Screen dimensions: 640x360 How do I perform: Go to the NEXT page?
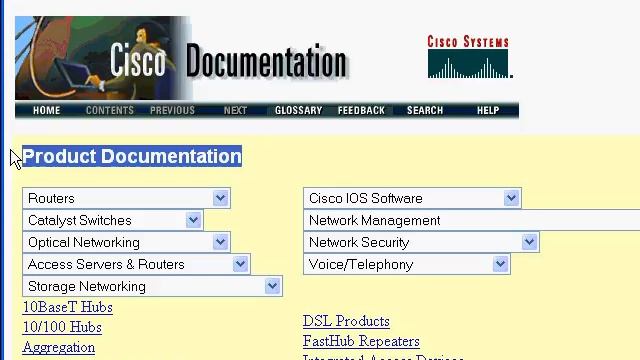[x=236, y=110]
